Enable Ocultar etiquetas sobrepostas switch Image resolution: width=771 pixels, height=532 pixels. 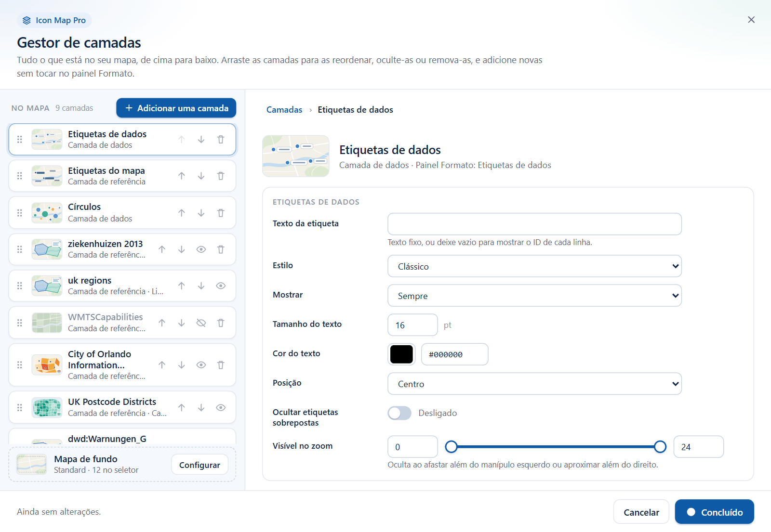tap(399, 413)
